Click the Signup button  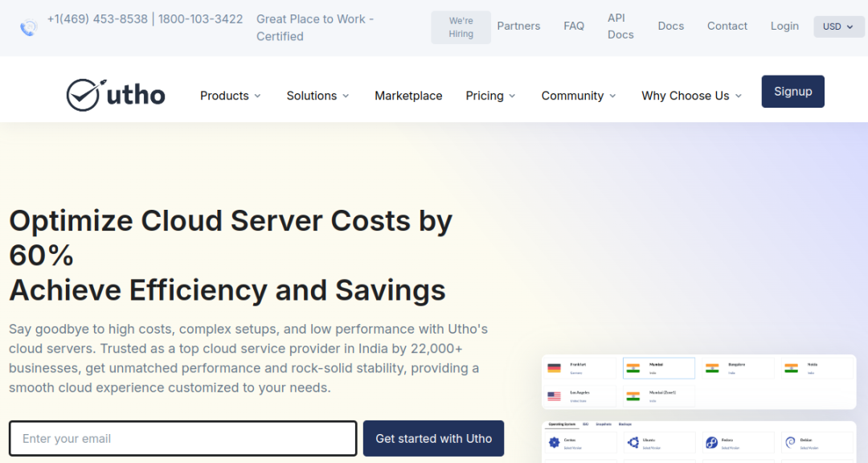(x=792, y=92)
